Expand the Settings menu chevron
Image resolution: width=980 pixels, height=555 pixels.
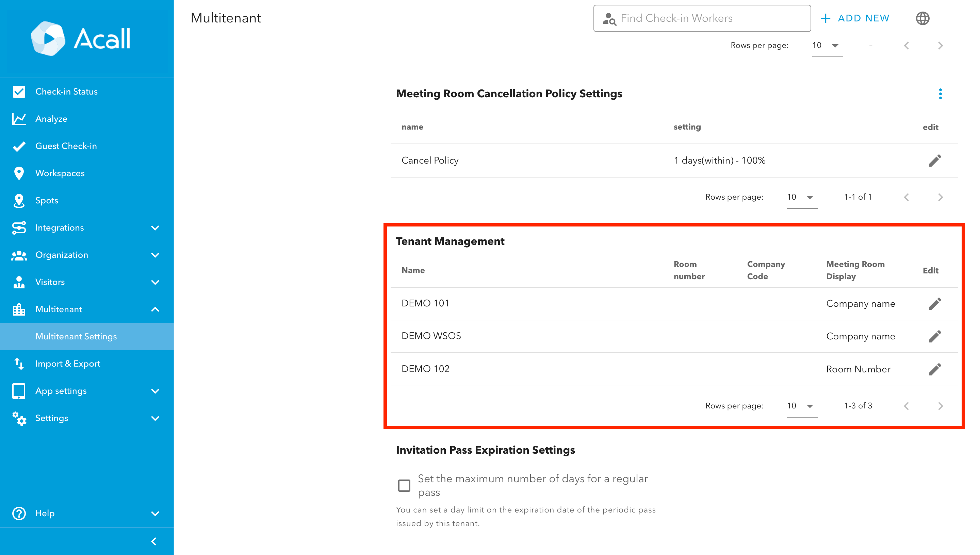[155, 418]
